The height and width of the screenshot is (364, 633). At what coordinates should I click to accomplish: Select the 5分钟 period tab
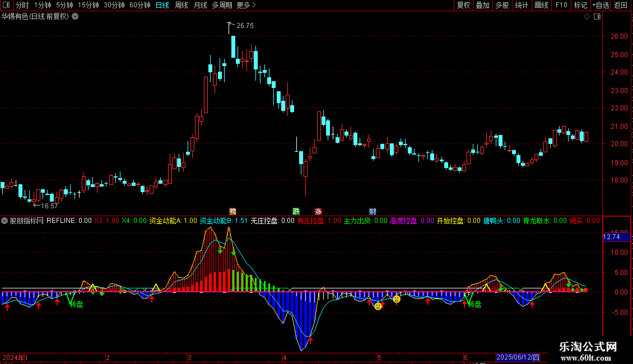pyautogui.click(x=64, y=5)
